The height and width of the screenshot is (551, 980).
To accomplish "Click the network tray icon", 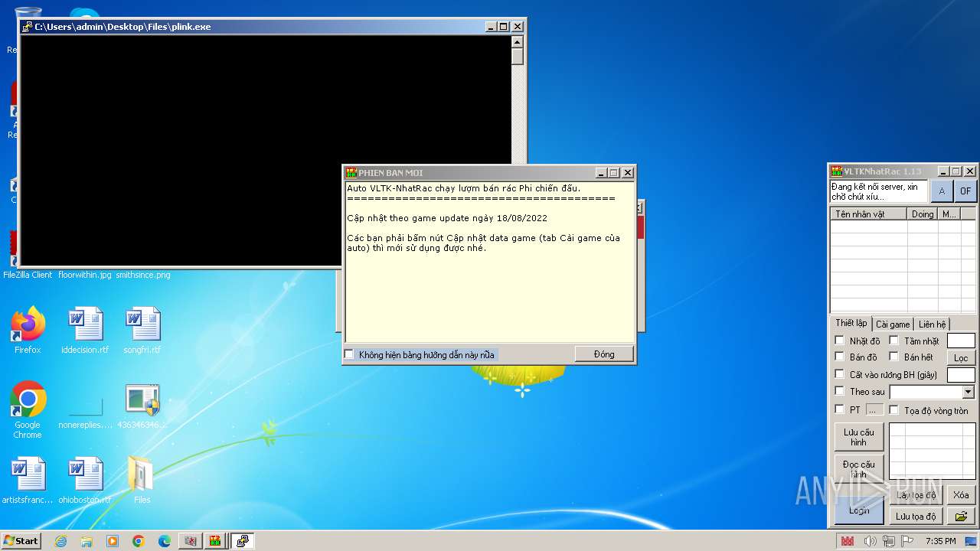I will click(889, 541).
